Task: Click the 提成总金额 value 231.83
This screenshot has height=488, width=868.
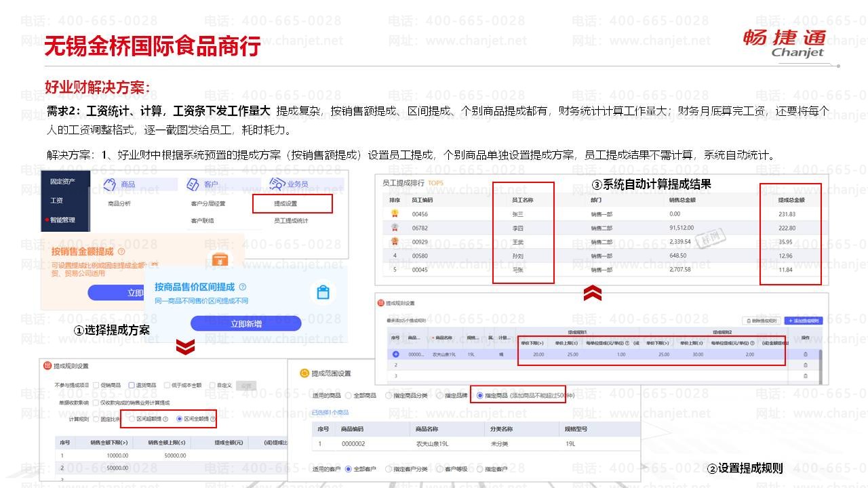Action: (x=787, y=214)
